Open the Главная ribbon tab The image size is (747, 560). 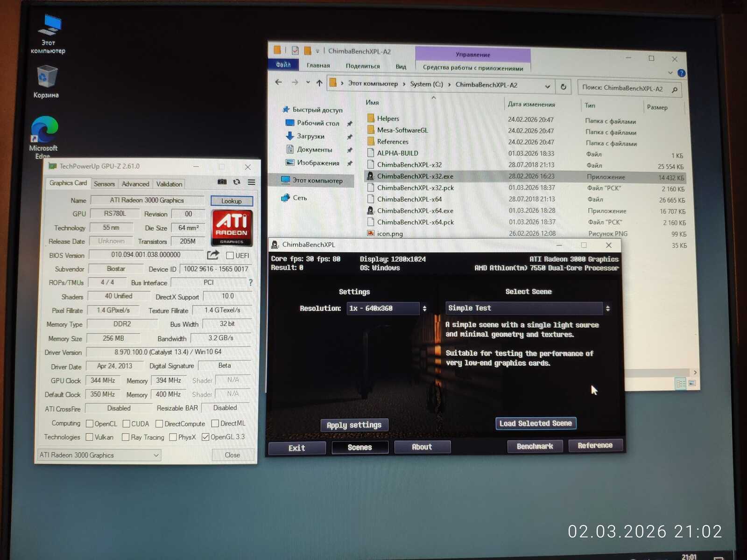[x=318, y=65]
